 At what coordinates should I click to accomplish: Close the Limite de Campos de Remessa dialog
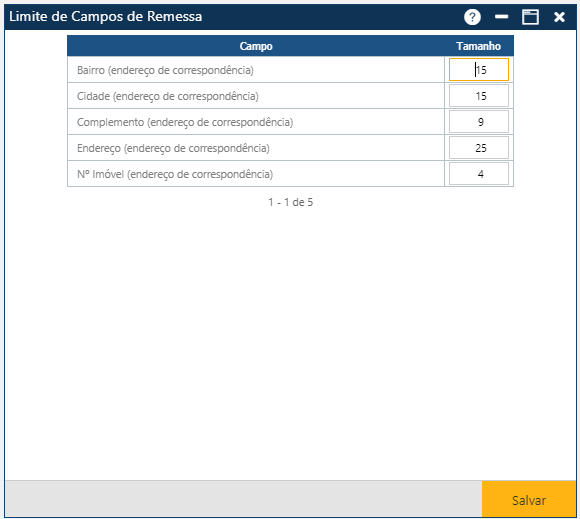click(x=559, y=17)
